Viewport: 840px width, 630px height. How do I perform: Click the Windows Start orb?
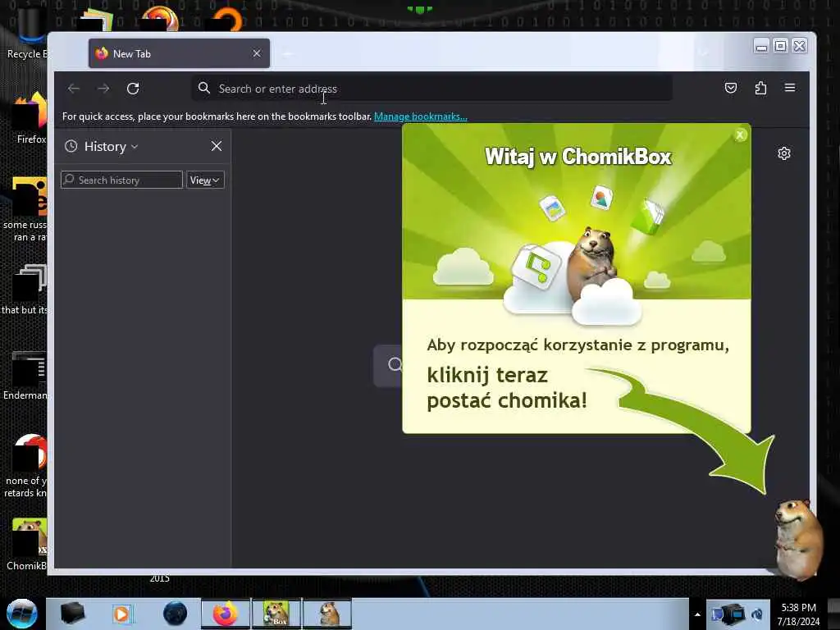point(22,614)
